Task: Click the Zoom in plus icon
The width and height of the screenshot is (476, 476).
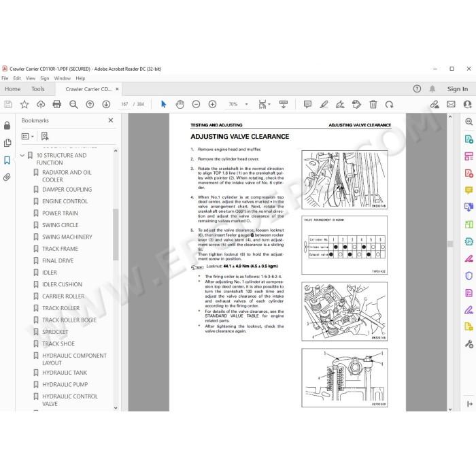Action: click(212, 105)
